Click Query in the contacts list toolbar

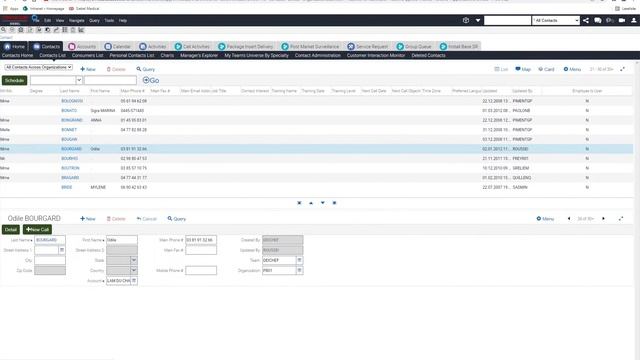tap(146, 69)
